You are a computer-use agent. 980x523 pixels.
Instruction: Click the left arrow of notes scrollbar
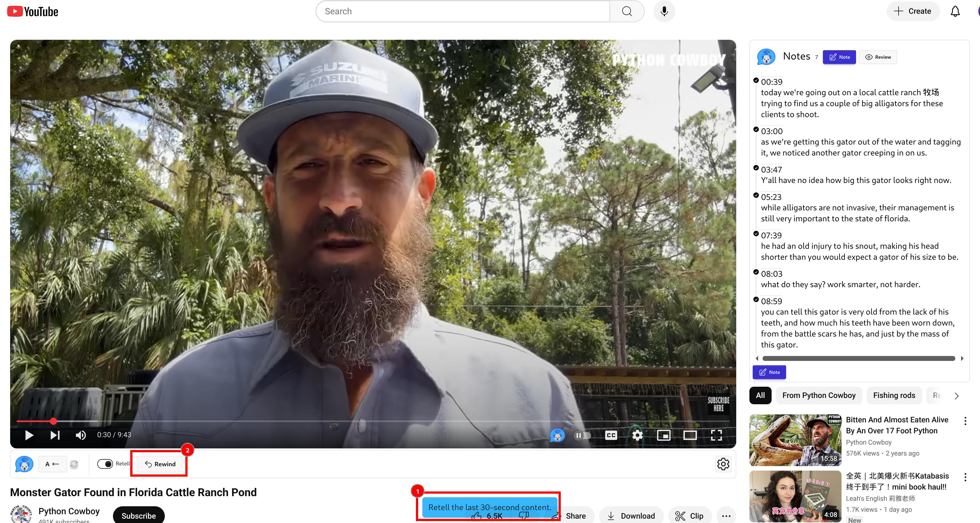(757, 358)
